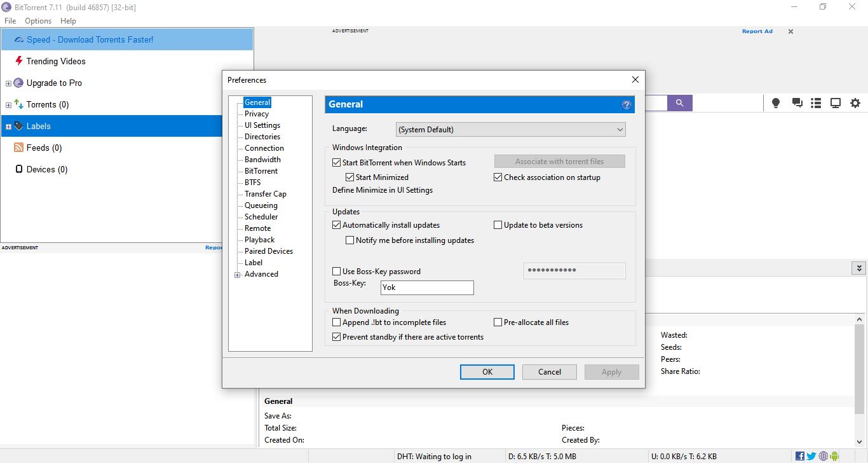Toggle Automatically install updates checkbox
868x463 pixels.
(337, 225)
